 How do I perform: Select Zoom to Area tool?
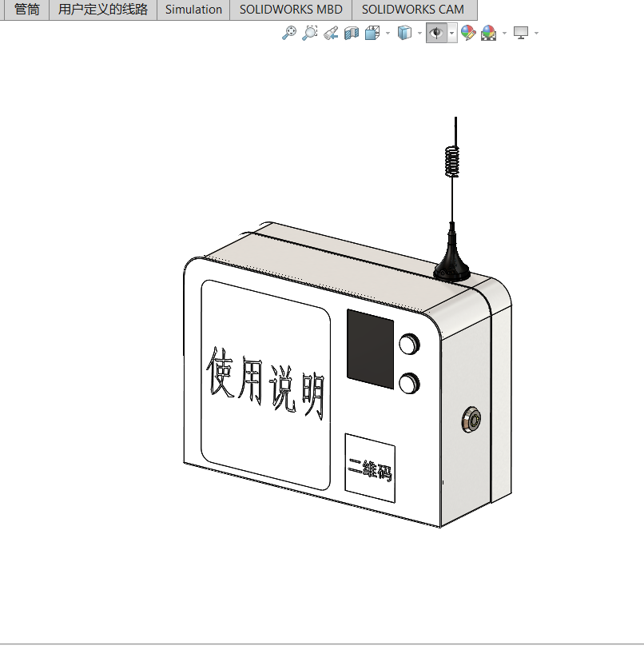(310, 33)
